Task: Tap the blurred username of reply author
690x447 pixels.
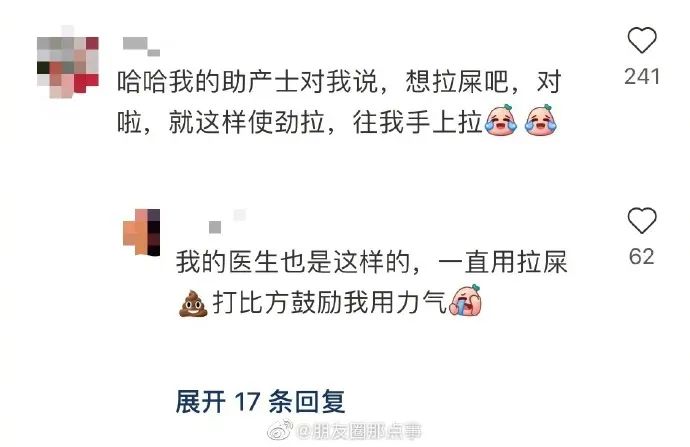Action: point(227,221)
